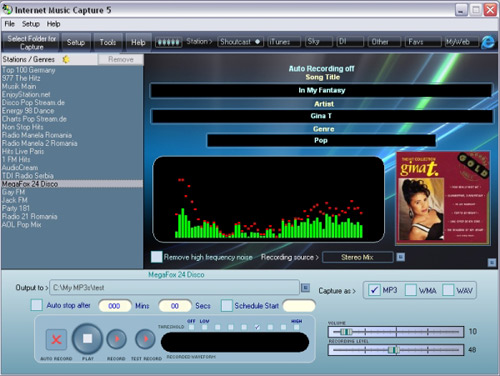Select station Musik Main

[x=72, y=86]
